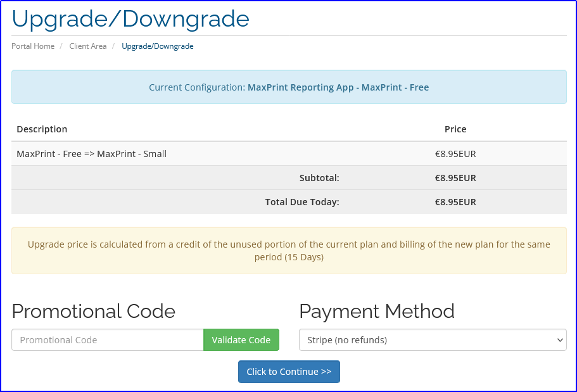This screenshot has height=392, width=577.
Task: Click the Price column header
Action: tap(455, 129)
